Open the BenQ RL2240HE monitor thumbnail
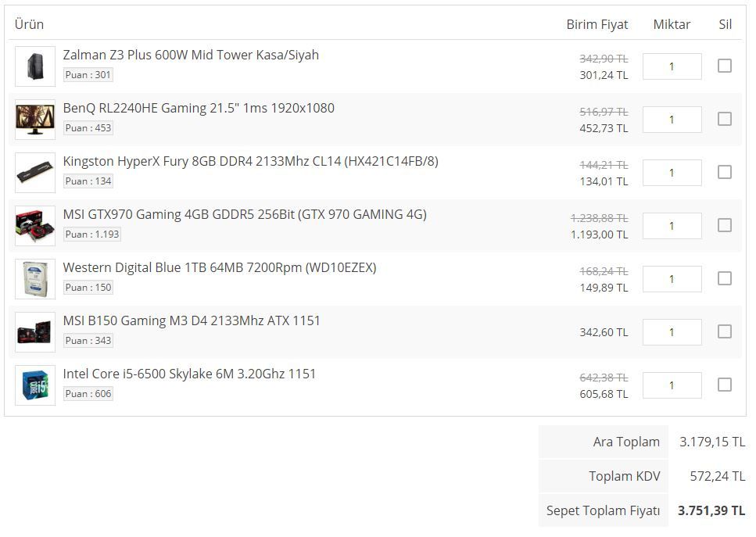The height and width of the screenshot is (537, 756). pyautogui.click(x=35, y=120)
